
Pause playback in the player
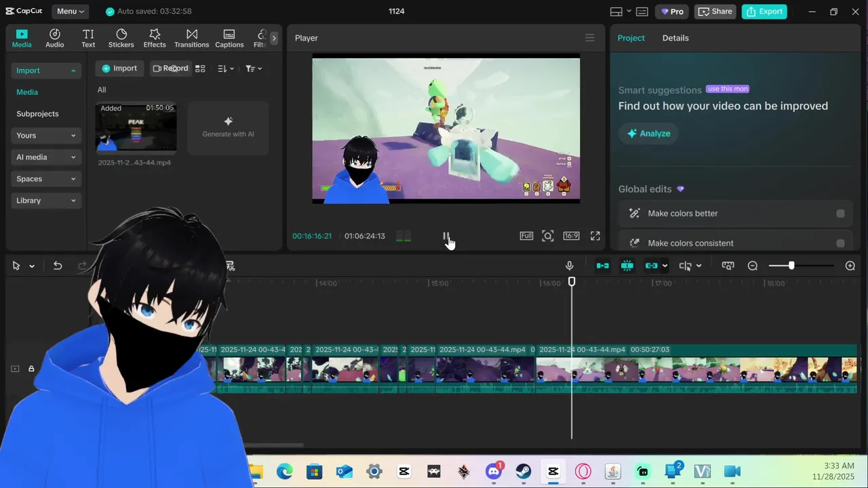[x=446, y=236]
